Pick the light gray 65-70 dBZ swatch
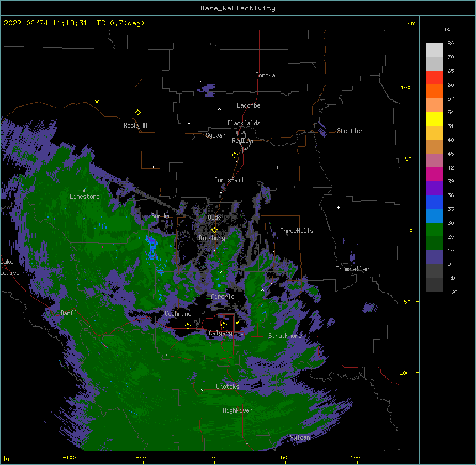The image size is (476, 465). tap(434, 64)
